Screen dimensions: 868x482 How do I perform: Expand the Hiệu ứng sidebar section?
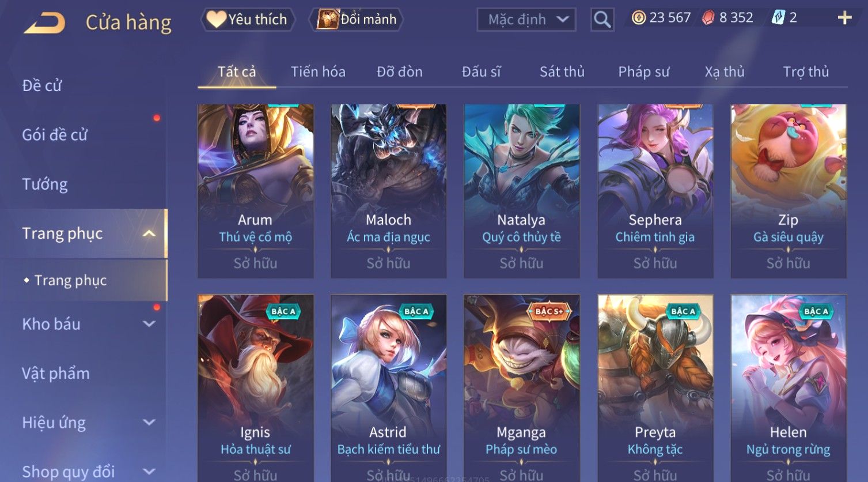click(149, 422)
